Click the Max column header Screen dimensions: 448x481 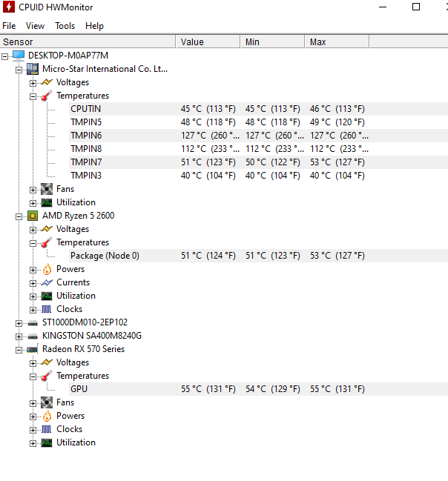click(337, 42)
